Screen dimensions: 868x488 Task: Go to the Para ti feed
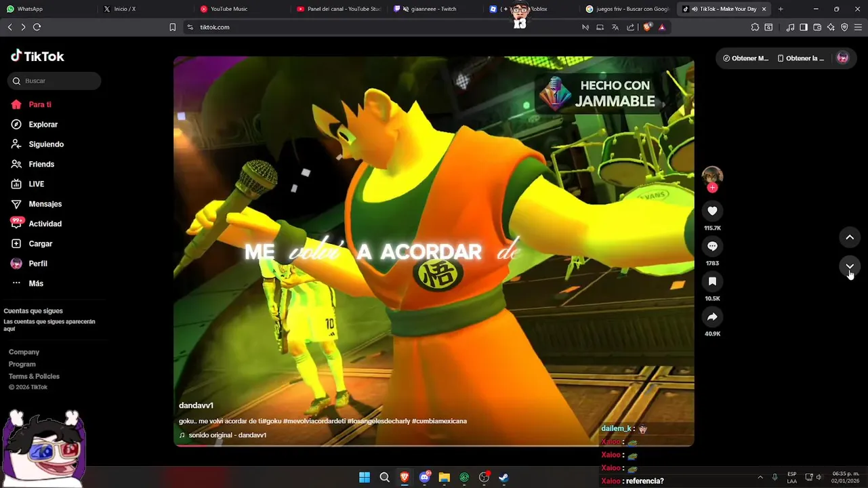[x=31, y=104]
